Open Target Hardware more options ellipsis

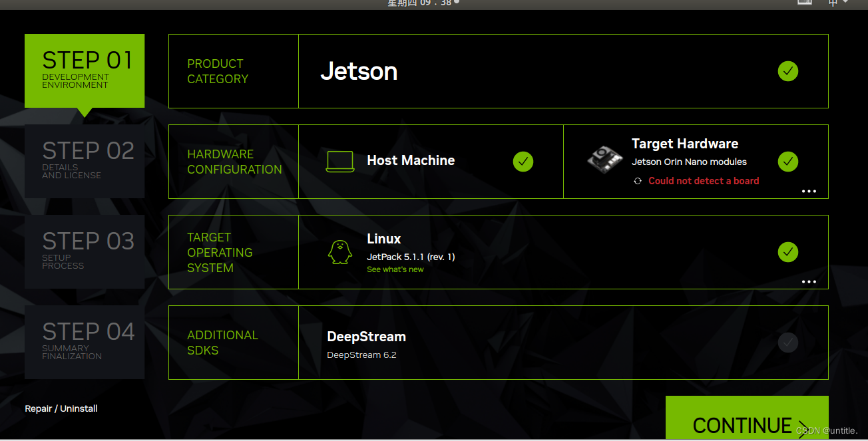click(x=809, y=191)
